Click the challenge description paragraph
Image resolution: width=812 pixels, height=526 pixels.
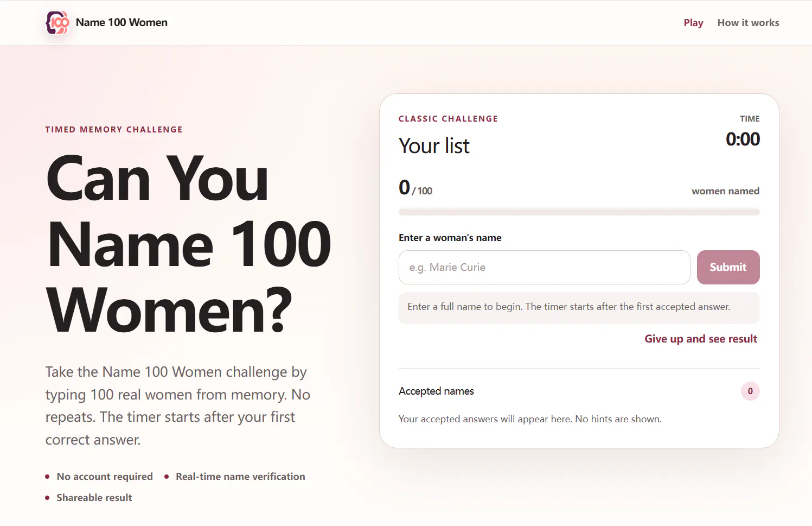(177, 405)
